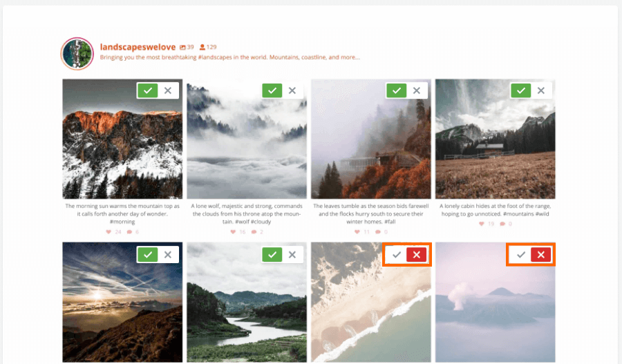Click the heart icon under morning photo
This screenshot has height=364, width=622.
(109, 232)
